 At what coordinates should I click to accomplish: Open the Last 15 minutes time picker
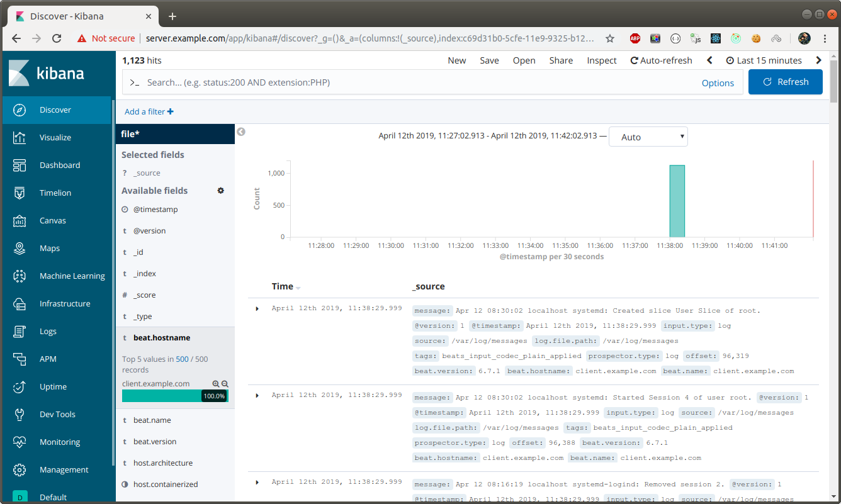click(764, 60)
